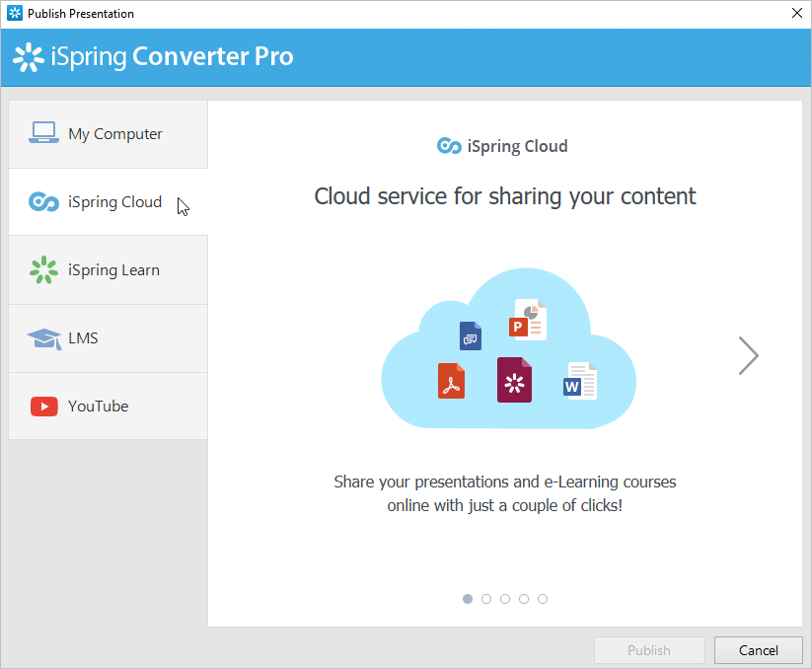This screenshot has height=669, width=812.
Task: Click the blue chat document icon in cloud
Action: (471, 335)
